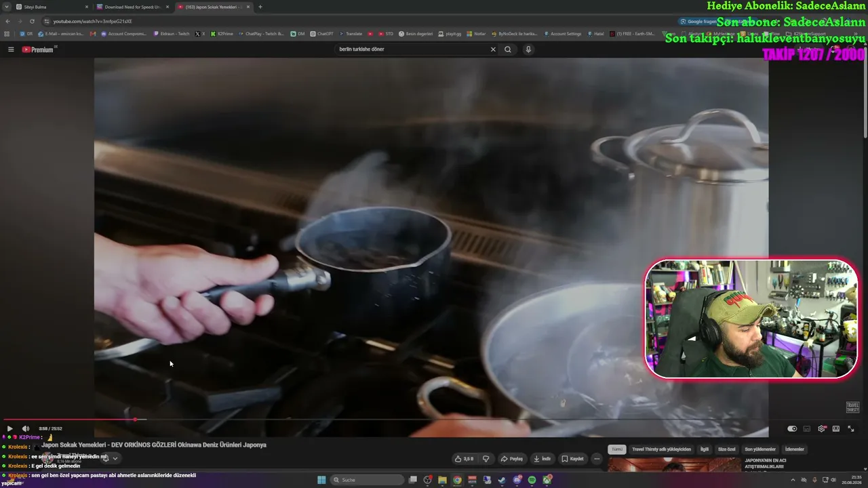Open Discord from taskbar
868x488 pixels.
517,480
